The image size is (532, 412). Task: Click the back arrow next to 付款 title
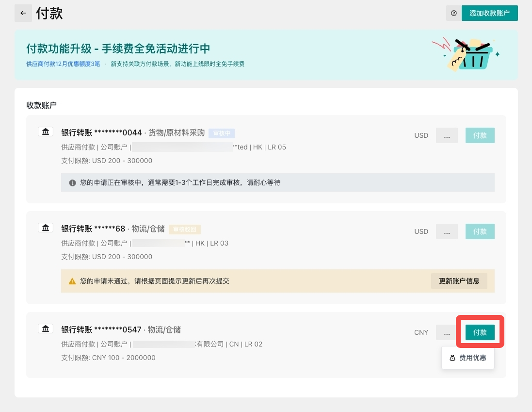coord(23,13)
